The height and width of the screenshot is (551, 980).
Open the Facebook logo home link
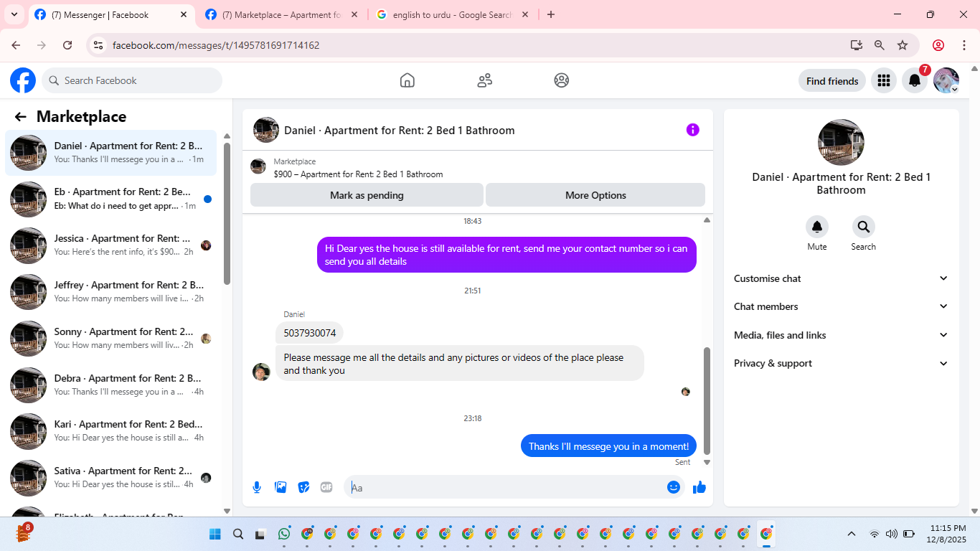click(23, 80)
